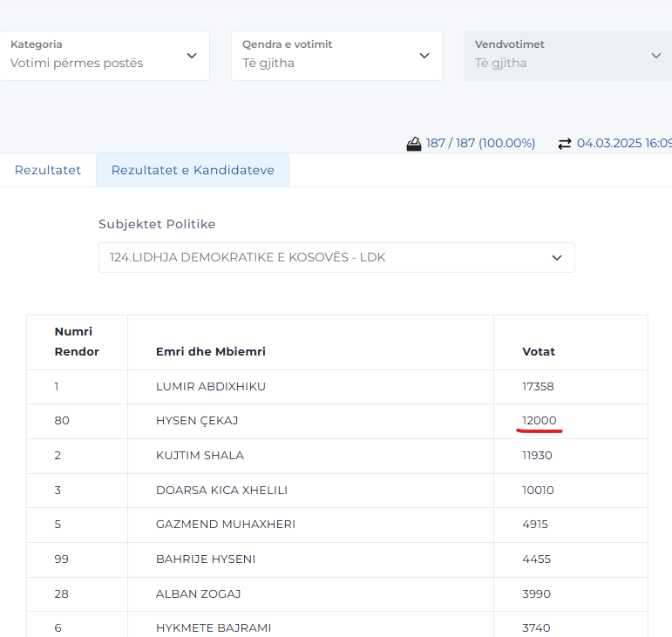The height and width of the screenshot is (637, 672).
Task: Click the 04.03.2025 timestamp text
Action: click(x=624, y=143)
